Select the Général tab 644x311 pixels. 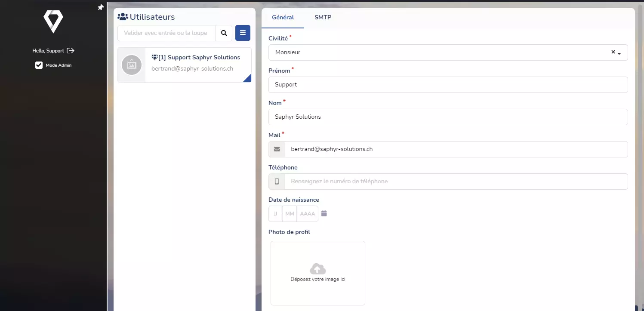(283, 18)
